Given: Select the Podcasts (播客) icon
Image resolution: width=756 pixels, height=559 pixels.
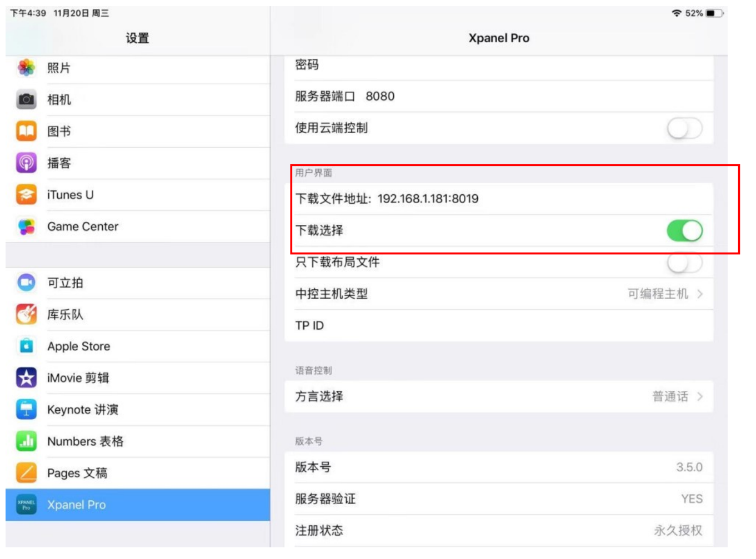Looking at the screenshot, I should pyautogui.click(x=26, y=163).
